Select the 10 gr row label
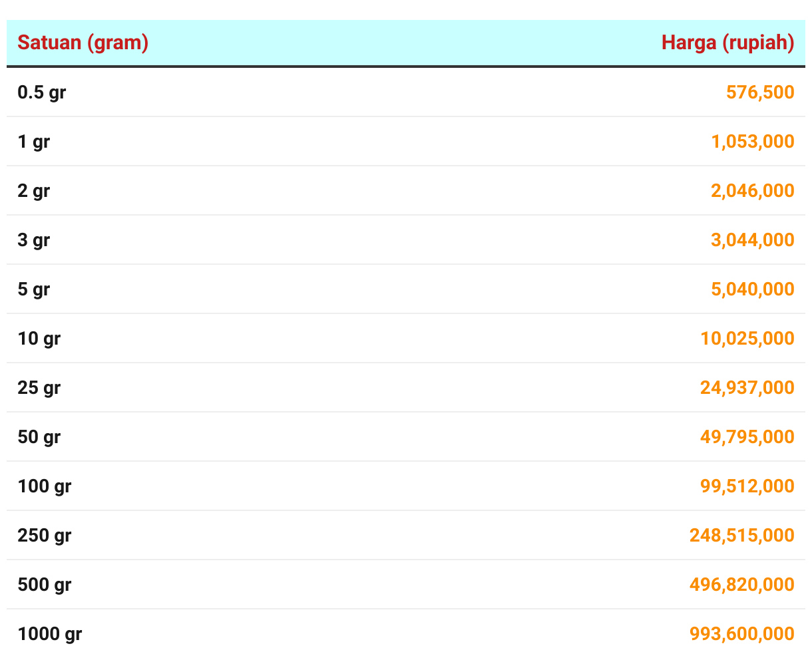Viewport: 812px width, 664px height. click(39, 339)
